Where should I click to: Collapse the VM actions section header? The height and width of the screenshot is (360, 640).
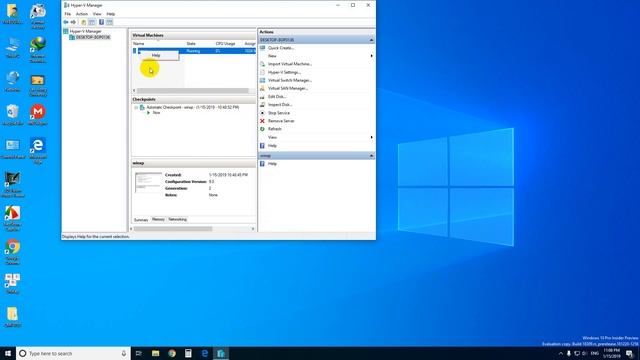click(371, 156)
